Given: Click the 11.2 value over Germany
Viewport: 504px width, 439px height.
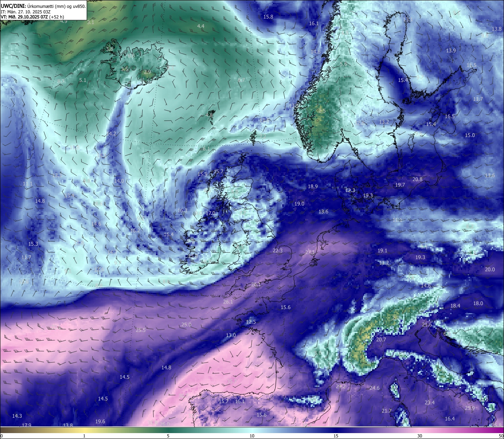Looking at the screenshot, I should [384, 263].
